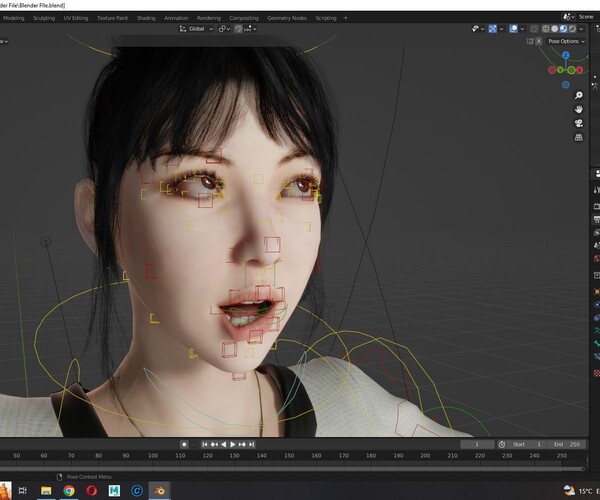This screenshot has width=600, height=500.
Task: Select wireframe viewport shading
Action: (546, 29)
